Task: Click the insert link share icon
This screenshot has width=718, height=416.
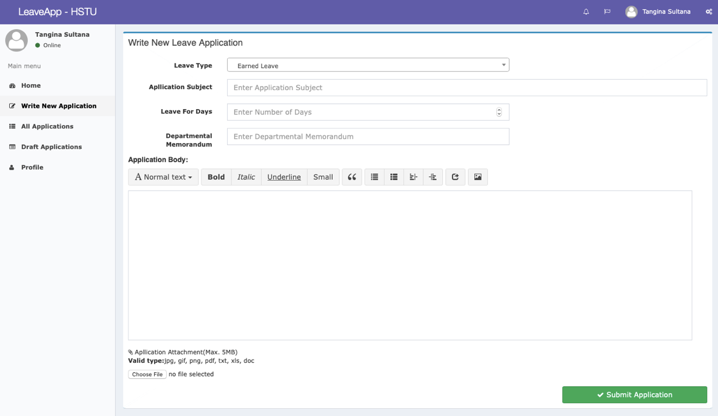Action: (455, 177)
